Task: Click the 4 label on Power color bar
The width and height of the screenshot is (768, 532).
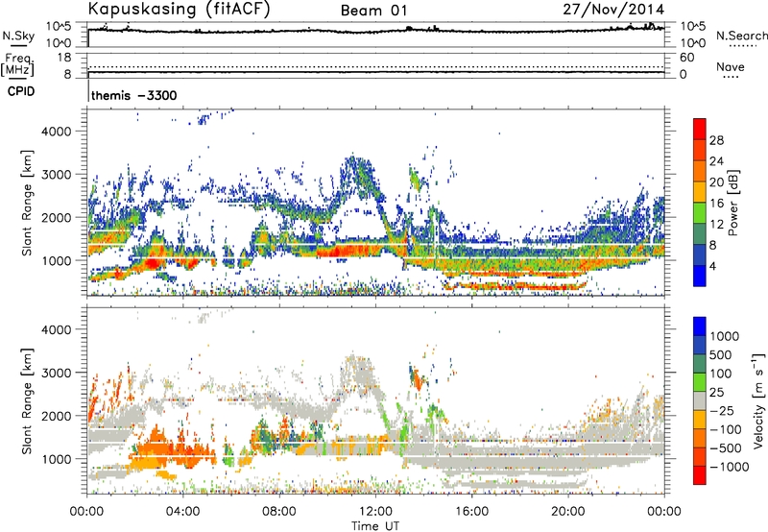Action: tap(712, 266)
